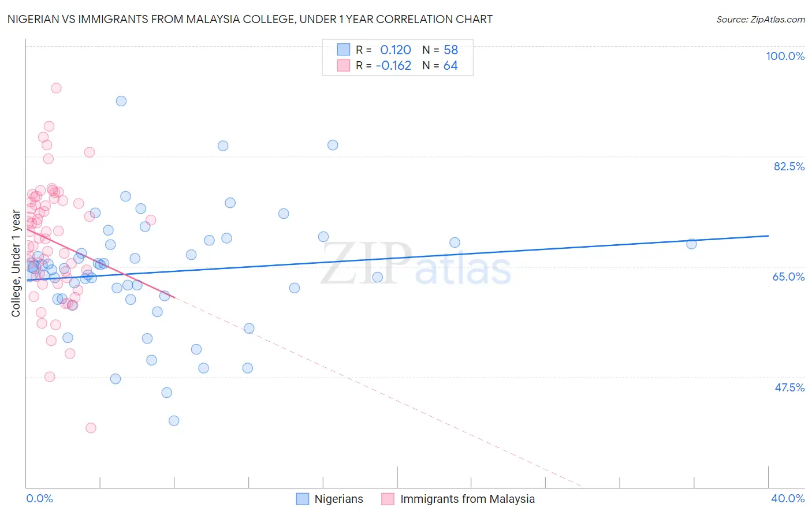This screenshot has height=515, width=812.
Task: Click the chart title text
Action: (250, 19)
